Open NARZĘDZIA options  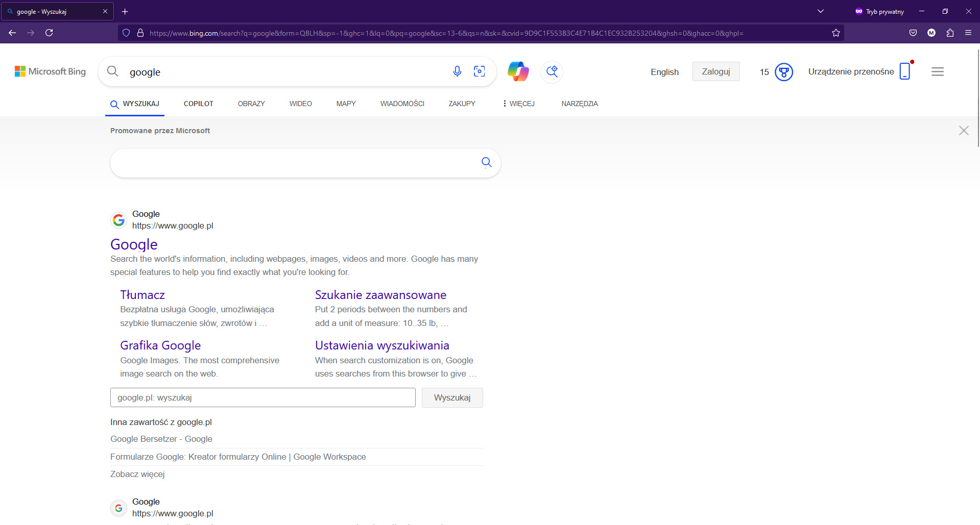tap(580, 104)
